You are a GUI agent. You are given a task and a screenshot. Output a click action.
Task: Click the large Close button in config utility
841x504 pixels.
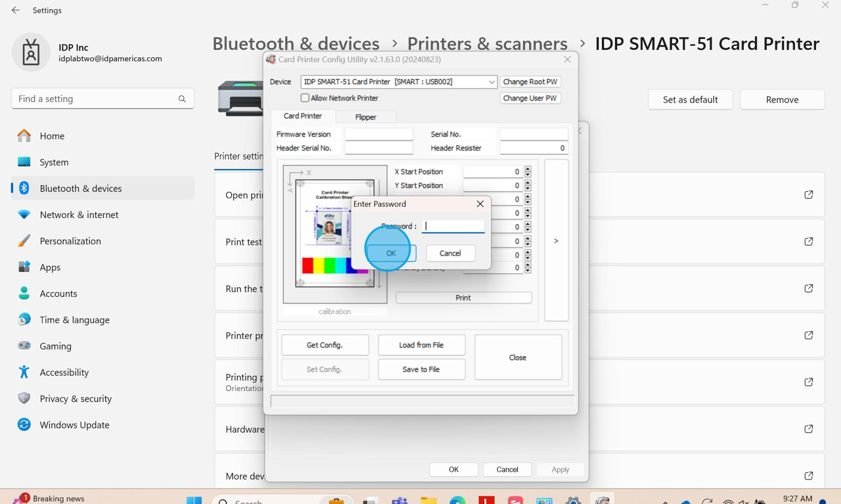518,357
